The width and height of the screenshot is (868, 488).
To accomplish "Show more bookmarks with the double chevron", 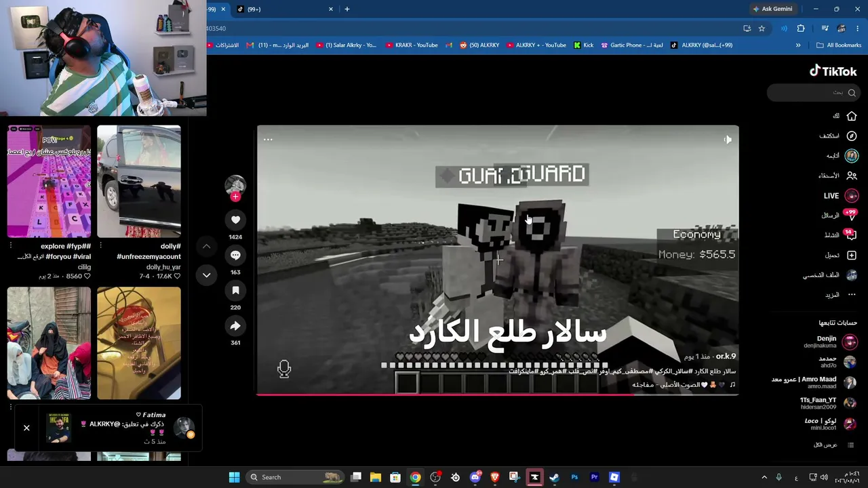I will coord(798,45).
